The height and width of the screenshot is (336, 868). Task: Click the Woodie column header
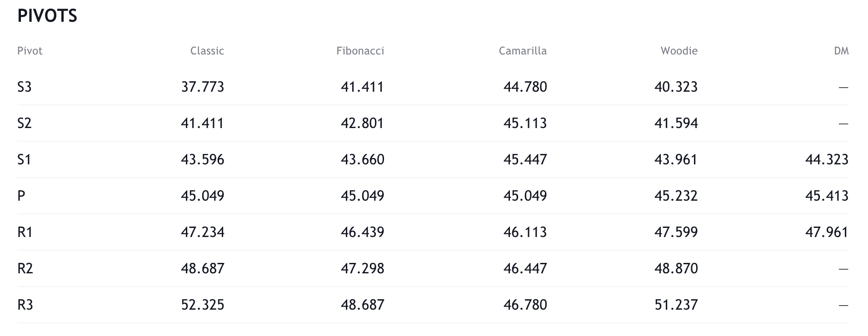(679, 51)
